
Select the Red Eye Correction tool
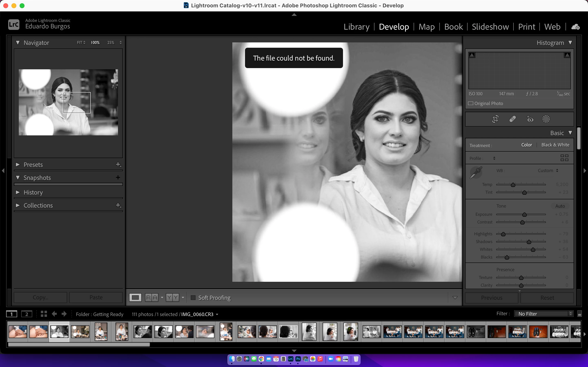pos(530,119)
